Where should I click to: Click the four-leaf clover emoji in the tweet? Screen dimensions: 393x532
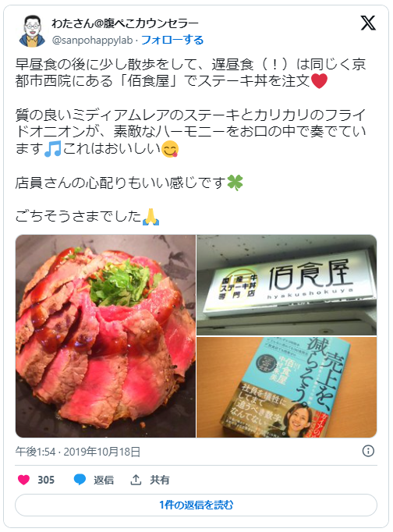pos(235,183)
